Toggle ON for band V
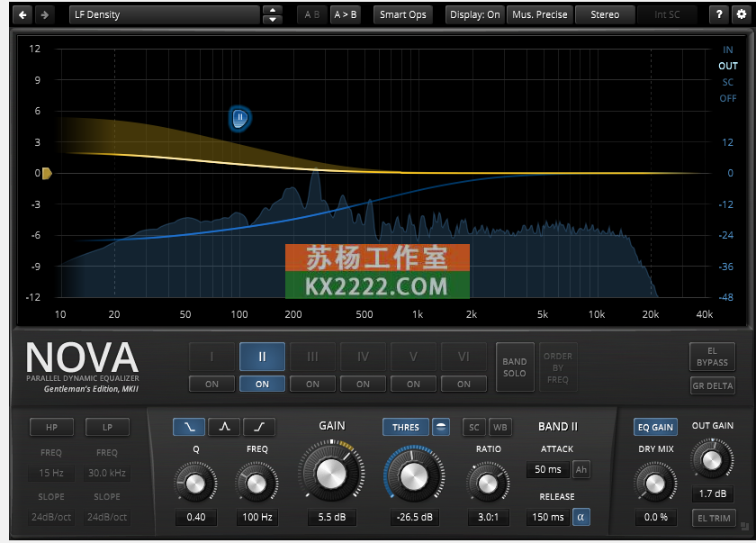 click(x=413, y=384)
